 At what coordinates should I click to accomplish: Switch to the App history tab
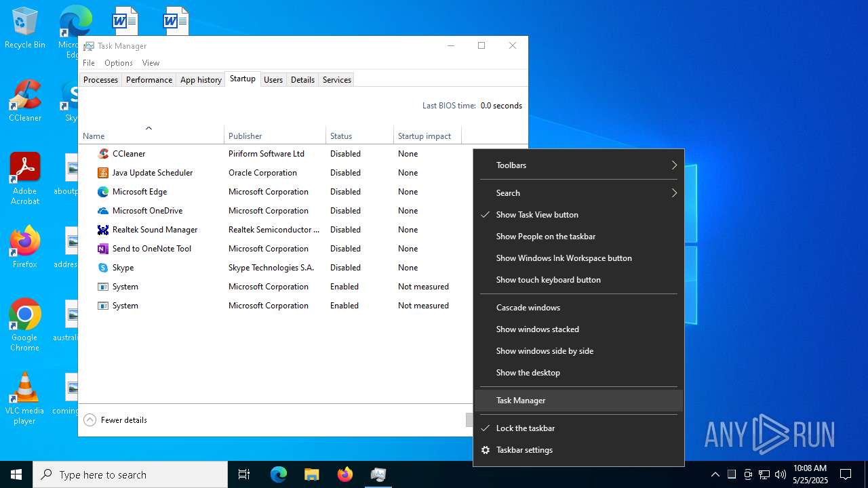pyautogui.click(x=201, y=80)
